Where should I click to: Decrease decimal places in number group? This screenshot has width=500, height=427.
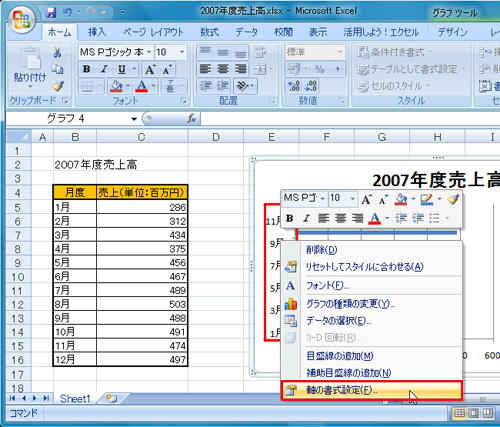point(311,87)
